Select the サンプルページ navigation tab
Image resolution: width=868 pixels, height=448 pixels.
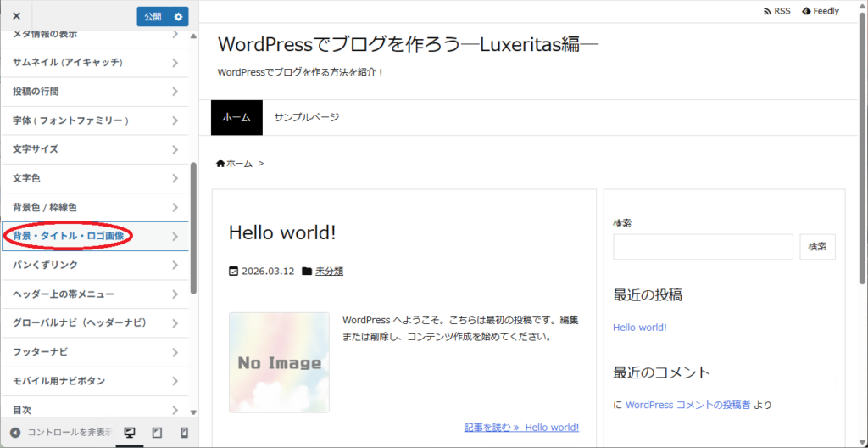(307, 118)
